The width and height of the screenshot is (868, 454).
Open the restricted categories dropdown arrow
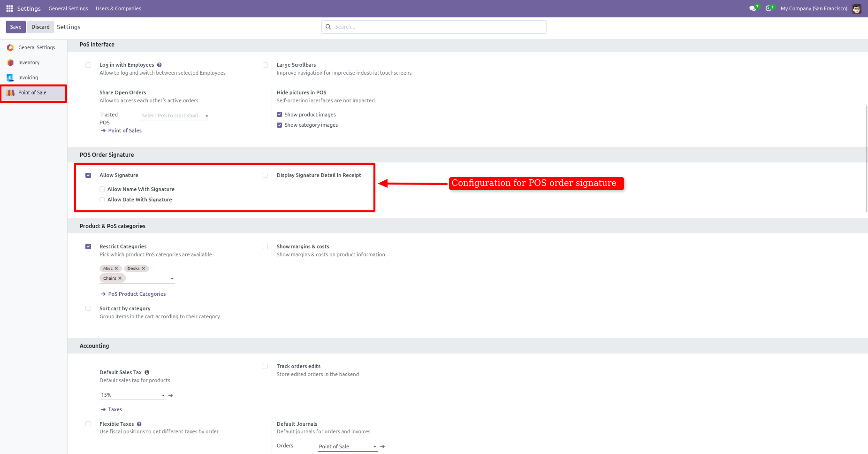click(172, 279)
